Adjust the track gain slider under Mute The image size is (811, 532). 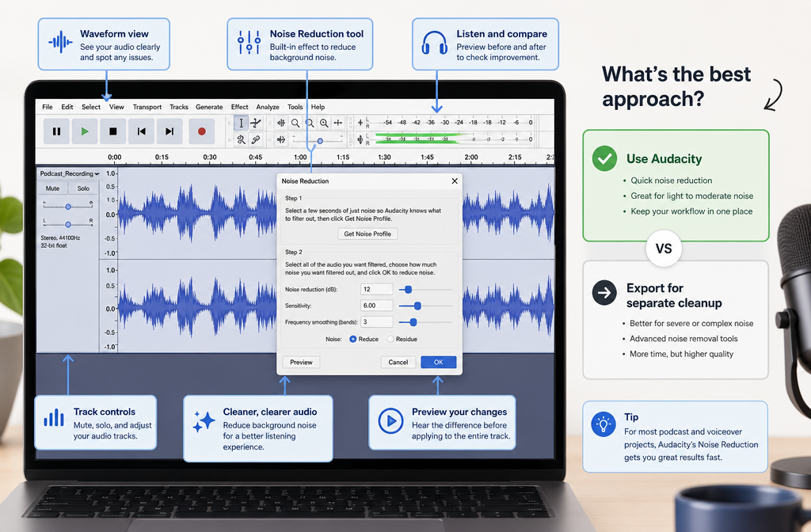[68, 207]
